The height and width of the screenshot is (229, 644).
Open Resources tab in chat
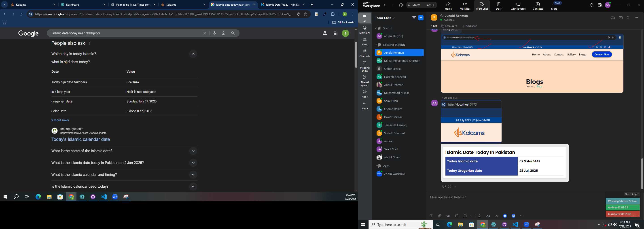[449, 26]
